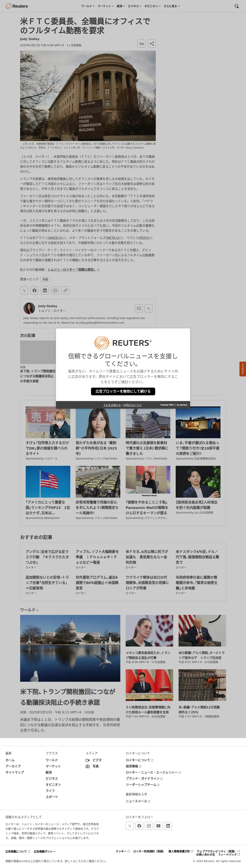
Task: Click お問合せはこちら link in popup
Action: coord(132,405)
